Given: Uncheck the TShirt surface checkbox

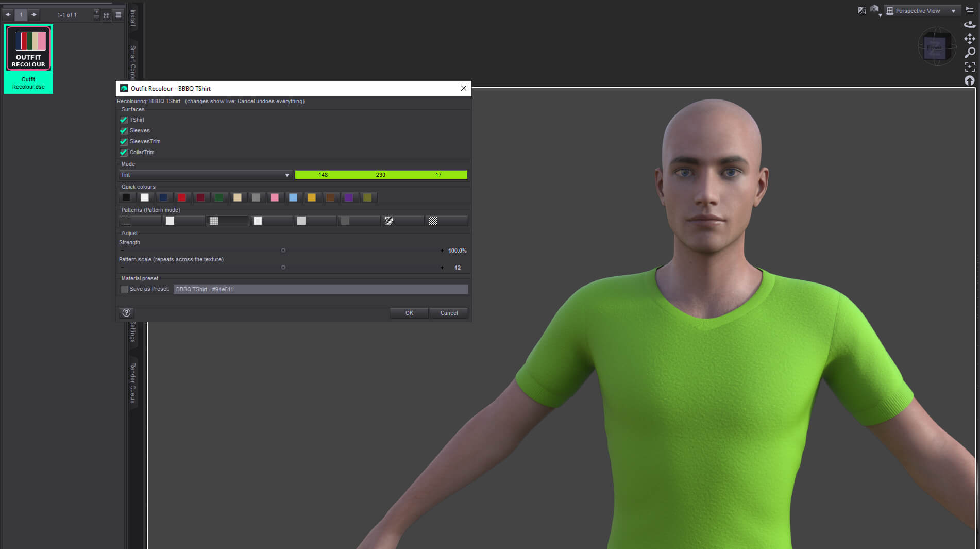Looking at the screenshot, I should point(124,120).
